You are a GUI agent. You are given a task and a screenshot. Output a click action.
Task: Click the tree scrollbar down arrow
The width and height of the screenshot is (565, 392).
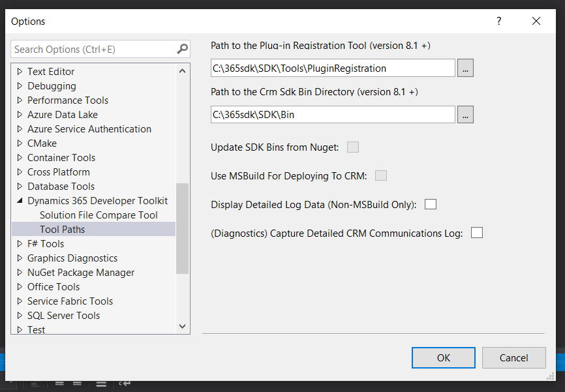(x=182, y=326)
